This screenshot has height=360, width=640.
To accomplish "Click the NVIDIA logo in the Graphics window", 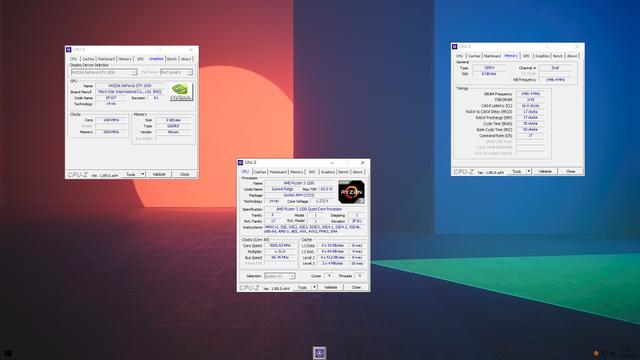I will (181, 92).
